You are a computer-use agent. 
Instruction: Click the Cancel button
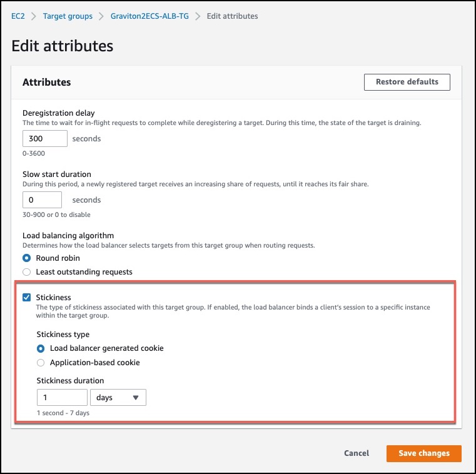357,453
